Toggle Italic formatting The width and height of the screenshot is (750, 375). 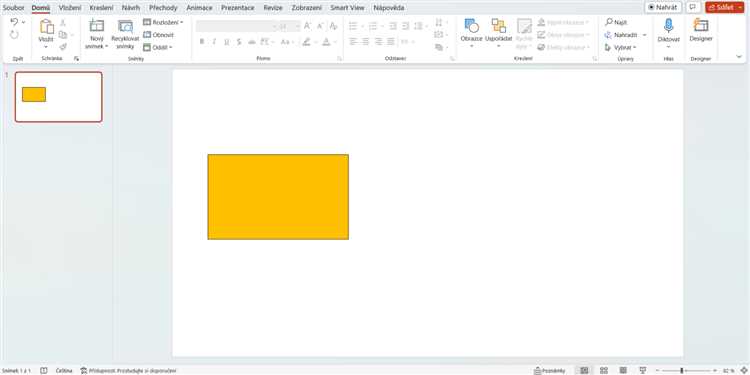tap(214, 42)
